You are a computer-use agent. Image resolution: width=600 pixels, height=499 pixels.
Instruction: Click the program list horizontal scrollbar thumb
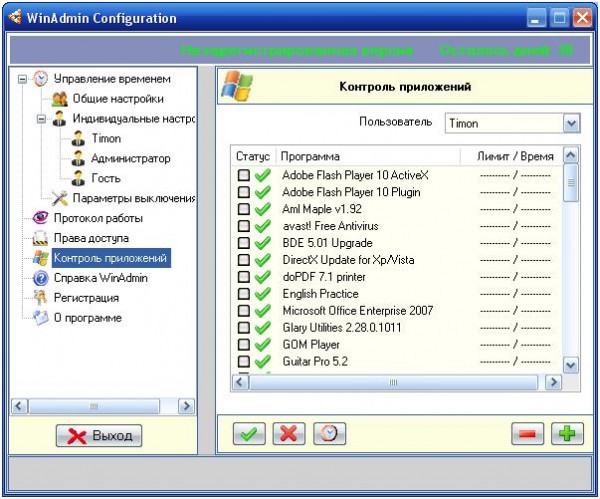coord(393,382)
